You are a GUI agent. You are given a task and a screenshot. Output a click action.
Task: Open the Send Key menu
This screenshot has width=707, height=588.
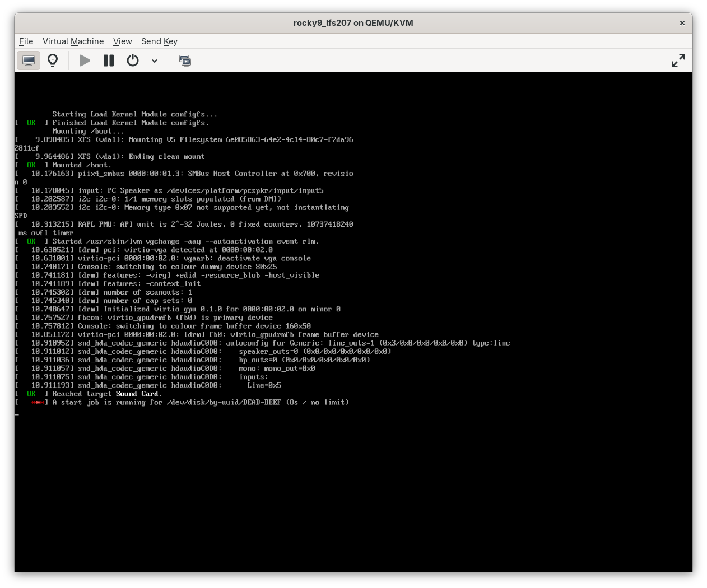(x=159, y=41)
